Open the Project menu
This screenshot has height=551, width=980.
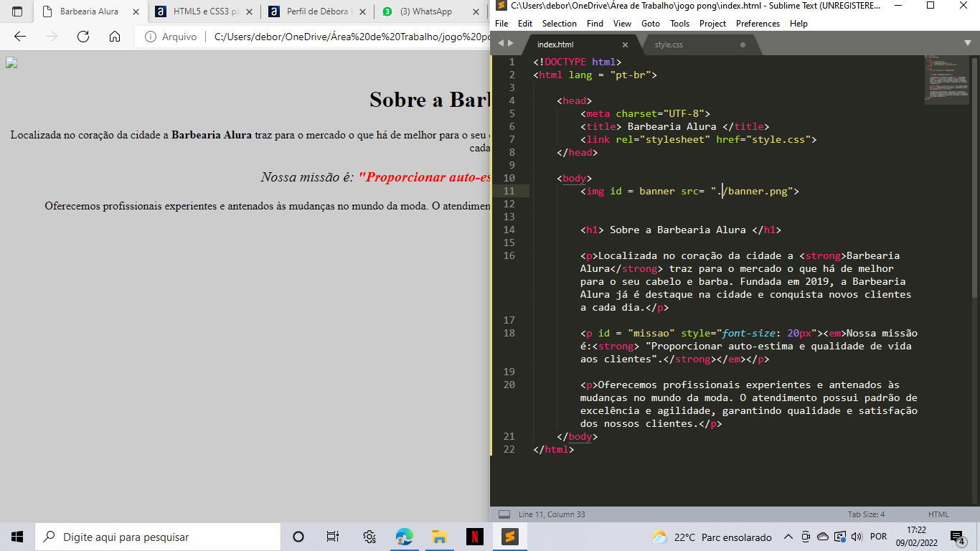click(x=712, y=23)
